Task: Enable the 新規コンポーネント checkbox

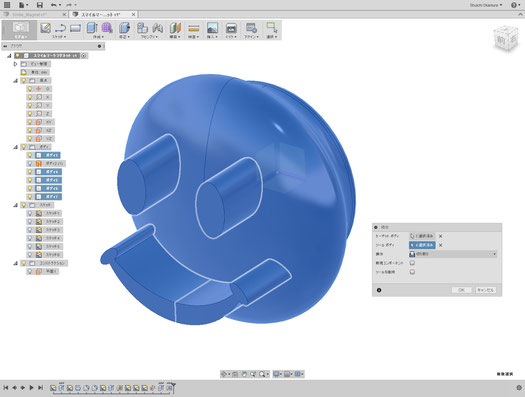Action: (x=412, y=263)
